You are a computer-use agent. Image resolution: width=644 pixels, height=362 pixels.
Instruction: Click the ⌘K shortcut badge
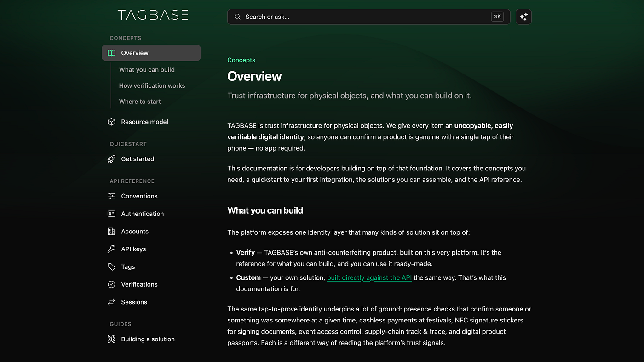(x=497, y=17)
